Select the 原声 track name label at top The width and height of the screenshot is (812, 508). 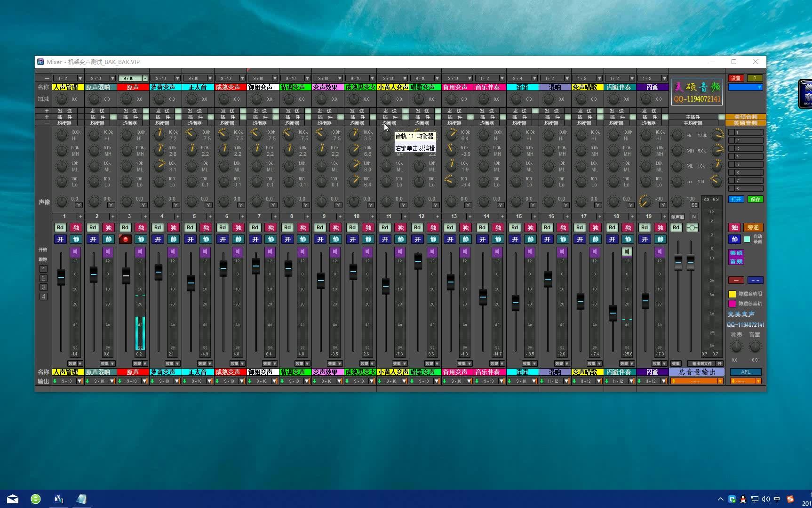[x=133, y=88]
